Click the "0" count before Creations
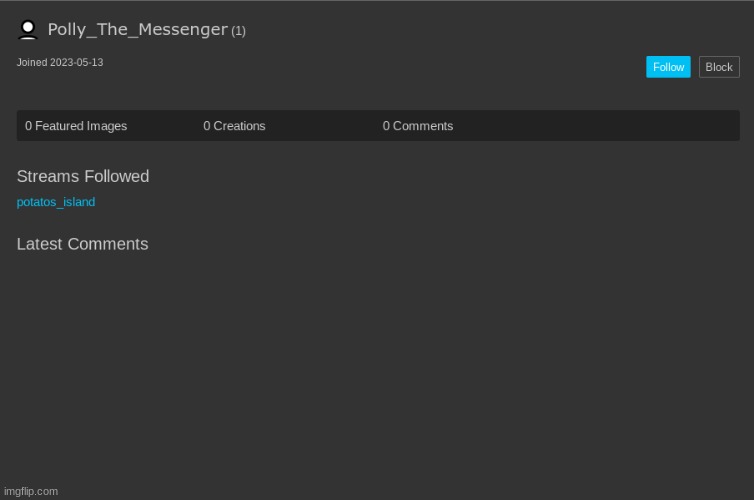This screenshot has height=500, width=754. click(x=207, y=126)
